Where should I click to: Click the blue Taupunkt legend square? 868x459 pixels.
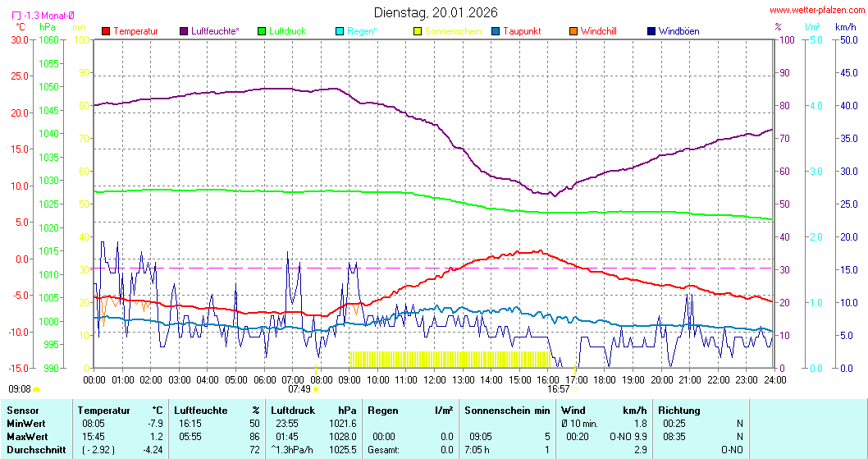pos(496,31)
